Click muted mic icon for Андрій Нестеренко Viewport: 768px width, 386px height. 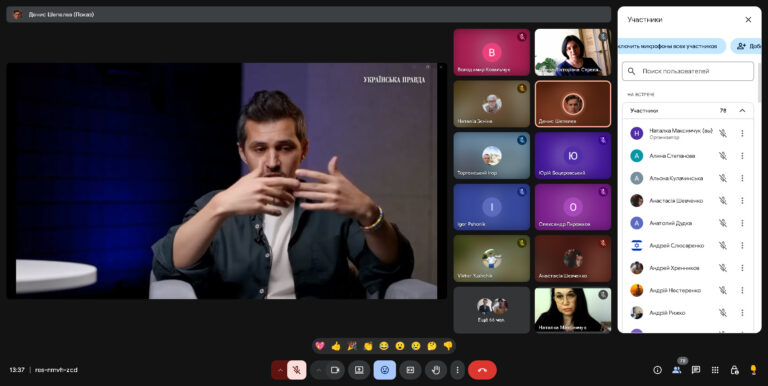722,290
